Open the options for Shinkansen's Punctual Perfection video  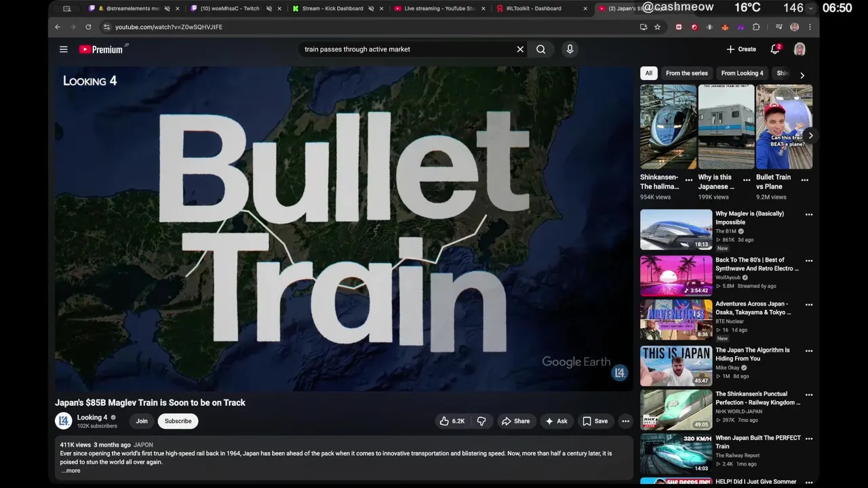808,394
